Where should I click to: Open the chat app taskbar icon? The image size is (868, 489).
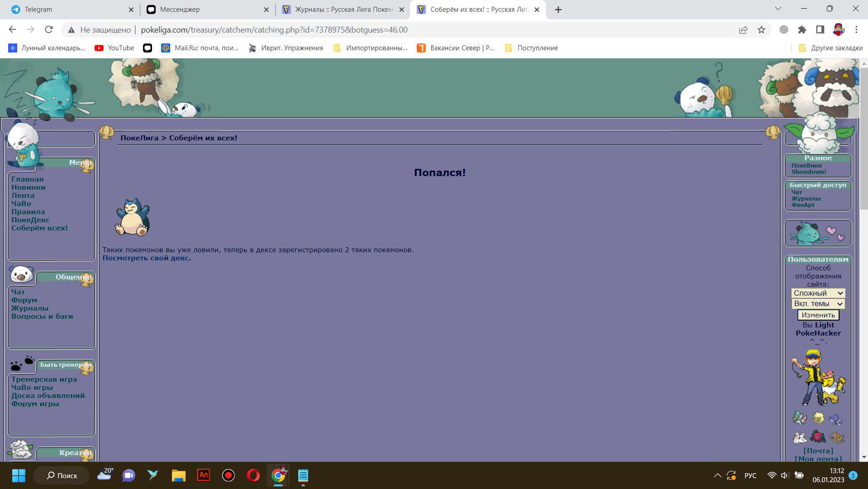(x=129, y=475)
